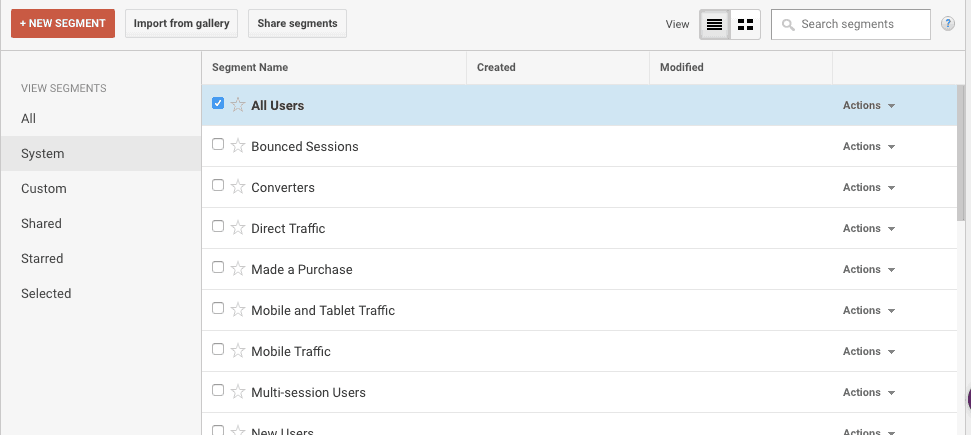
Task: Switch to grid view layout icon
Action: tap(745, 24)
